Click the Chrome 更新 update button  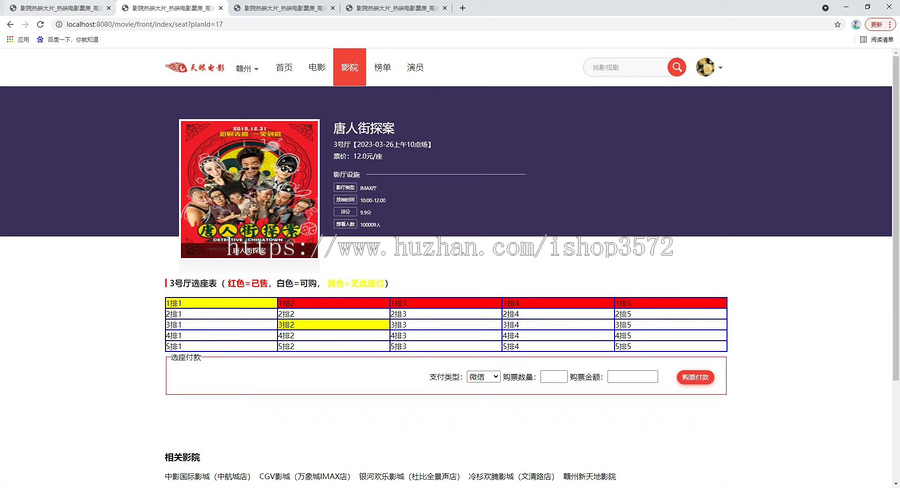click(880, 24)
